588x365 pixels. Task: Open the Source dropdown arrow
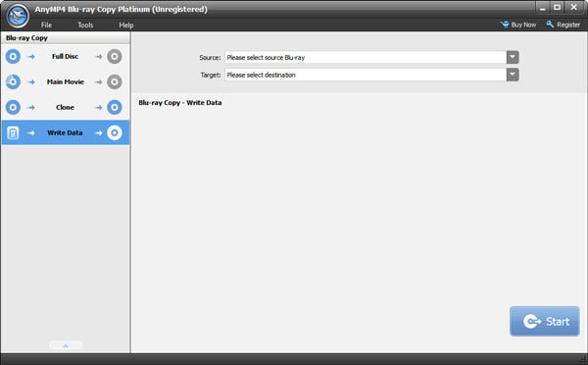(513, 57)
